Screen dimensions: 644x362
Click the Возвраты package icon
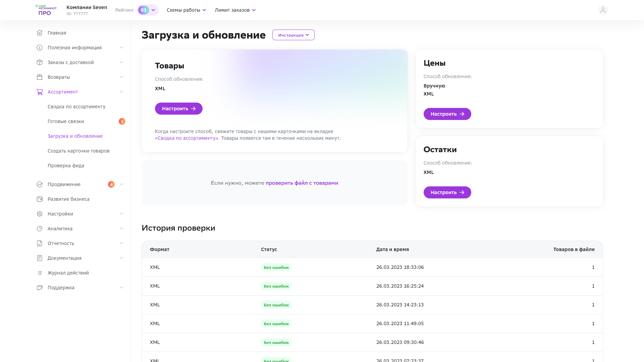[40, 77]
